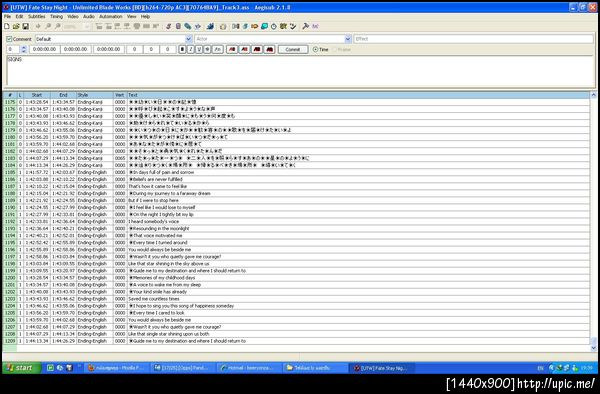Screen dimensions: 600x394
Task: Open the Automation manager icon
Action: [x=210, y=26]
